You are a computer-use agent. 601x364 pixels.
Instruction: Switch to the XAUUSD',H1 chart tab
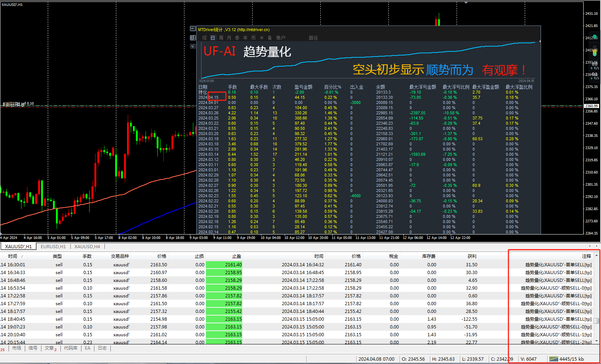pos(19,246)
